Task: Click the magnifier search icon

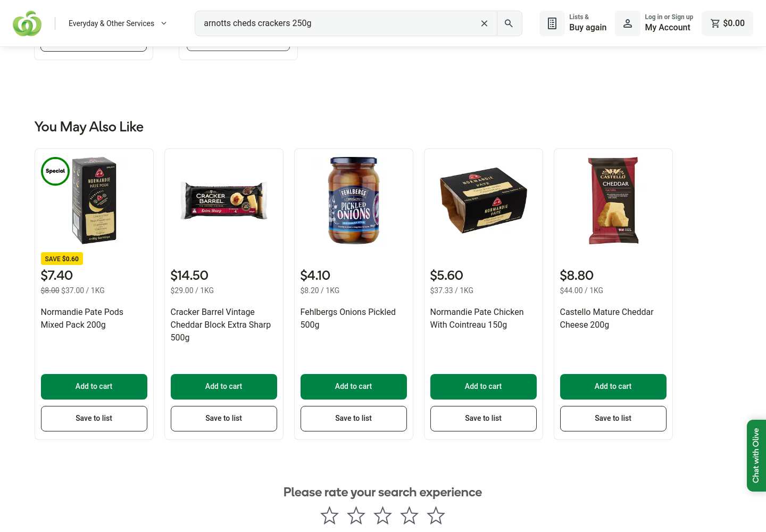Action: pos(509,23)
